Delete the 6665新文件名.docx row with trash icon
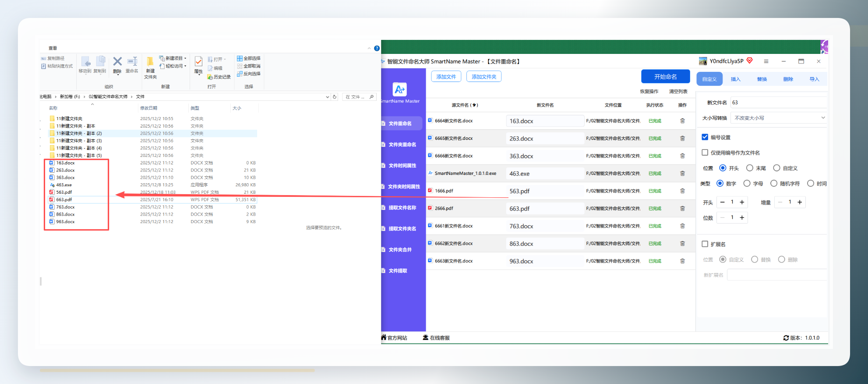868x384 pixels. [x=682, y=139]
